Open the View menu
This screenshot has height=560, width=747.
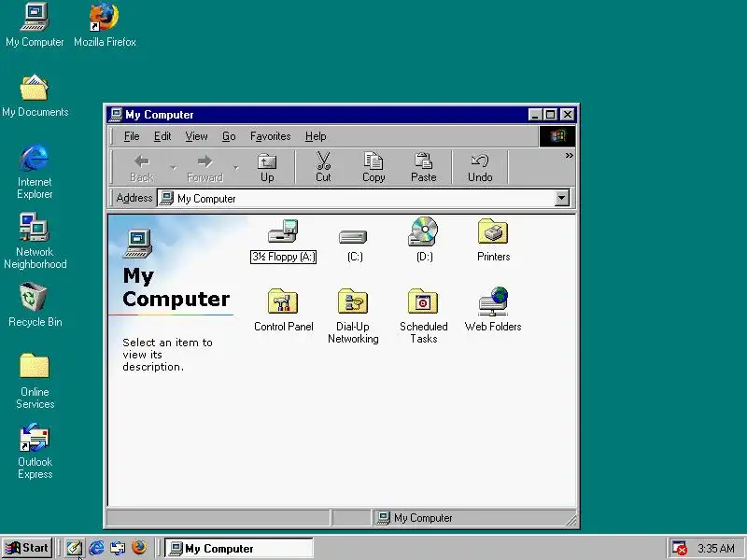(196, 136)
